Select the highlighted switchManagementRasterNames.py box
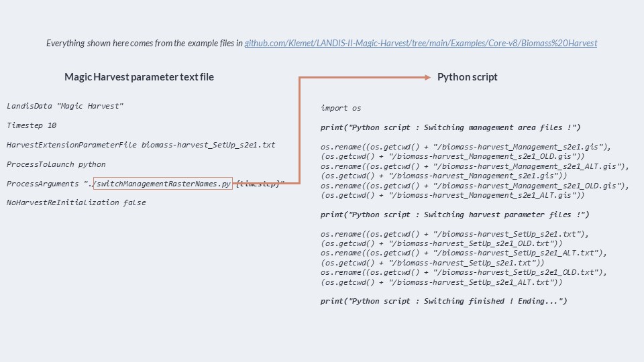This screenshot has height=362, width=644. pos(163,184)
